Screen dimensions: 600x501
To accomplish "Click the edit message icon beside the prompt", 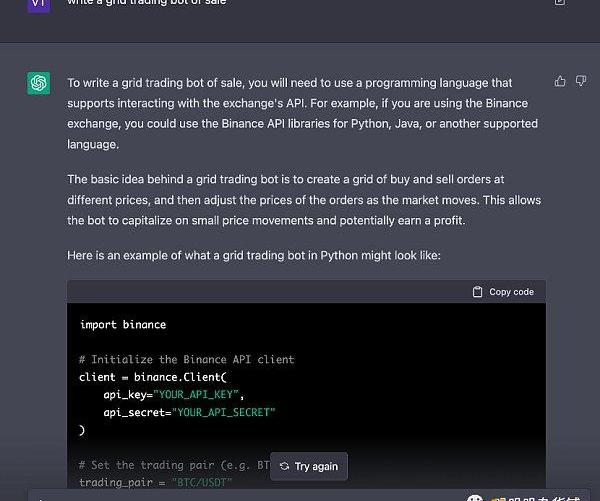I will click(559, 2).
